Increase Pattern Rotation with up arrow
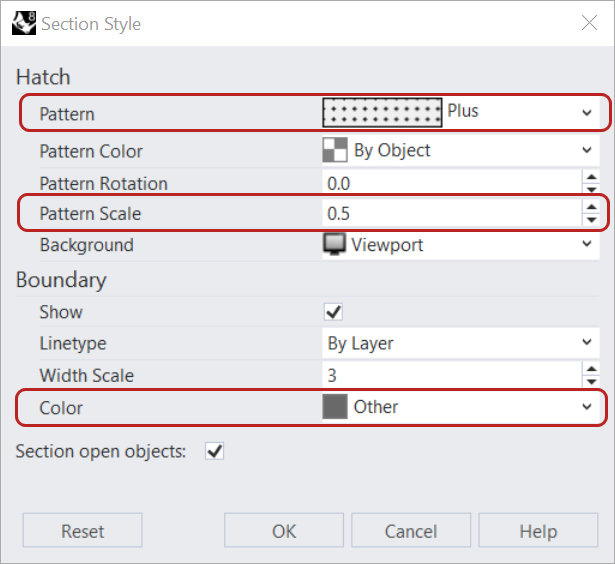615x564 pixels. click(591, 177)
